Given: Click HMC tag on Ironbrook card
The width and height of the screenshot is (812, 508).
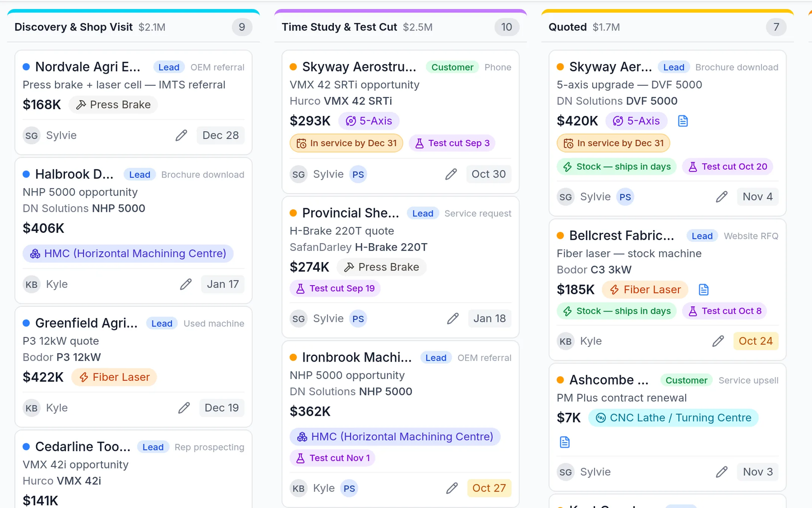Looking at the screenshot, I should tap(395, 437).
